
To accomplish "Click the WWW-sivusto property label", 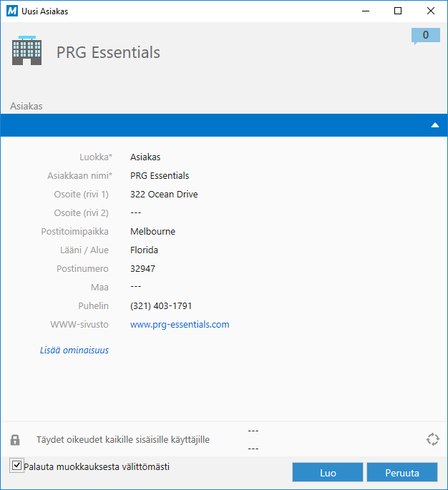I will 79,324.
